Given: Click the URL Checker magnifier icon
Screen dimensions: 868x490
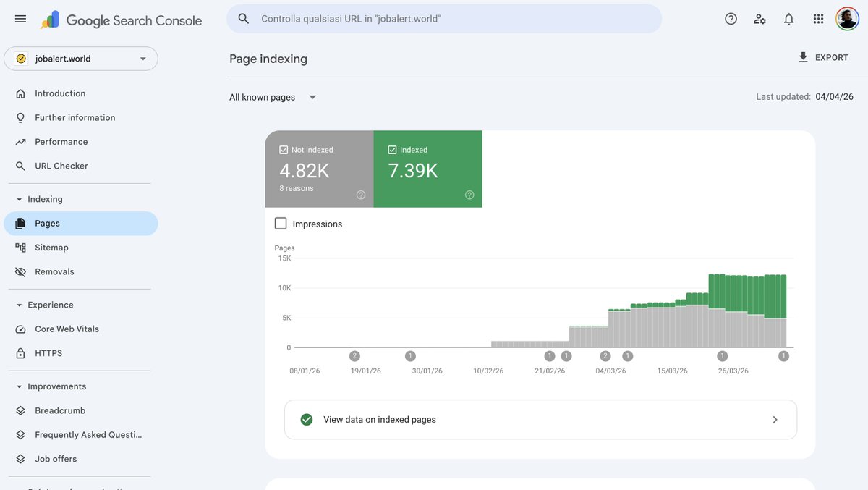Looking at the screenshot, I should [x=20, y=166].
